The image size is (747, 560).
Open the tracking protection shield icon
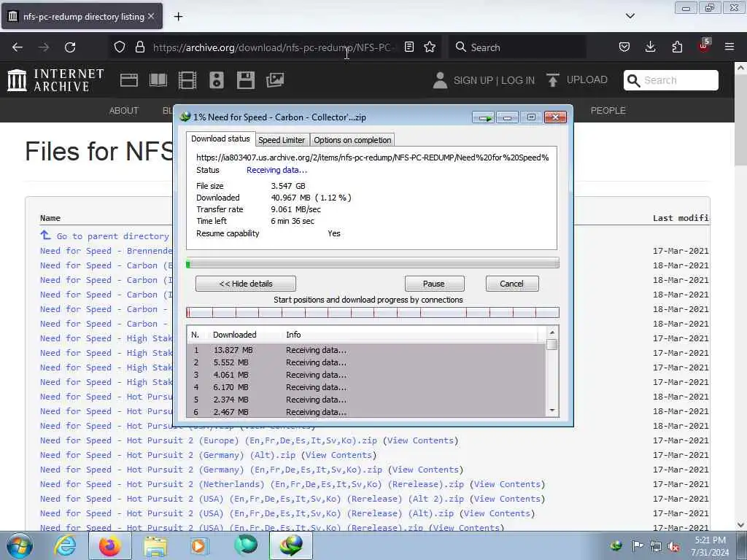(x=120, y=47)
